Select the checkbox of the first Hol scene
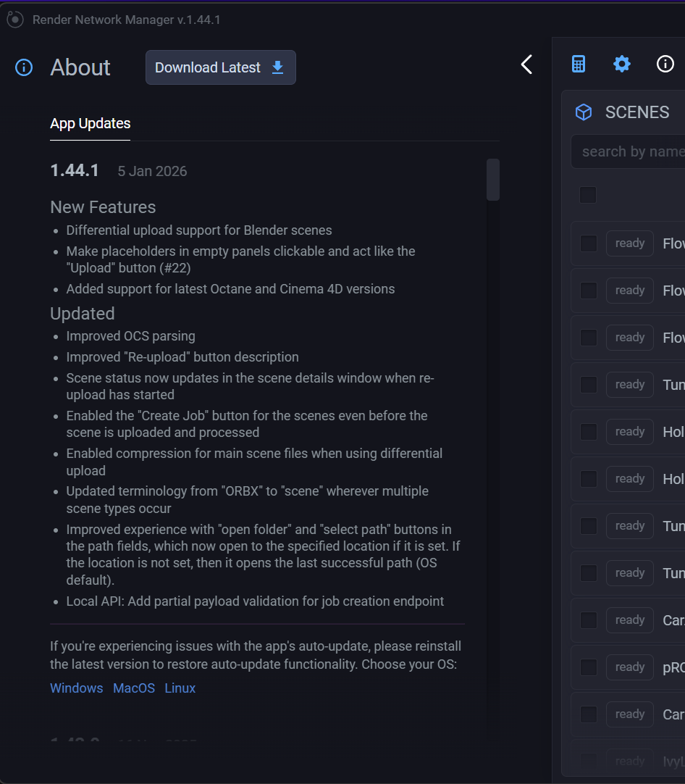 click(x=589, y=432)
